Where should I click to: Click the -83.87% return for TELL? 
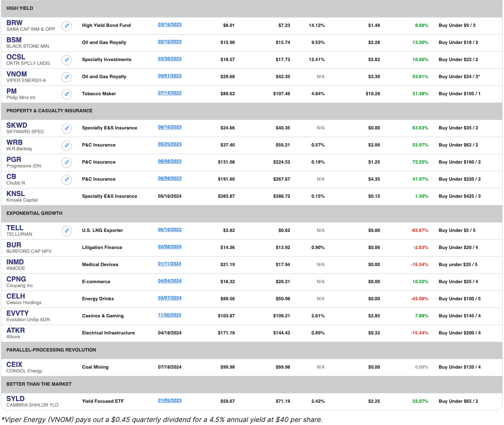(419, 231)
